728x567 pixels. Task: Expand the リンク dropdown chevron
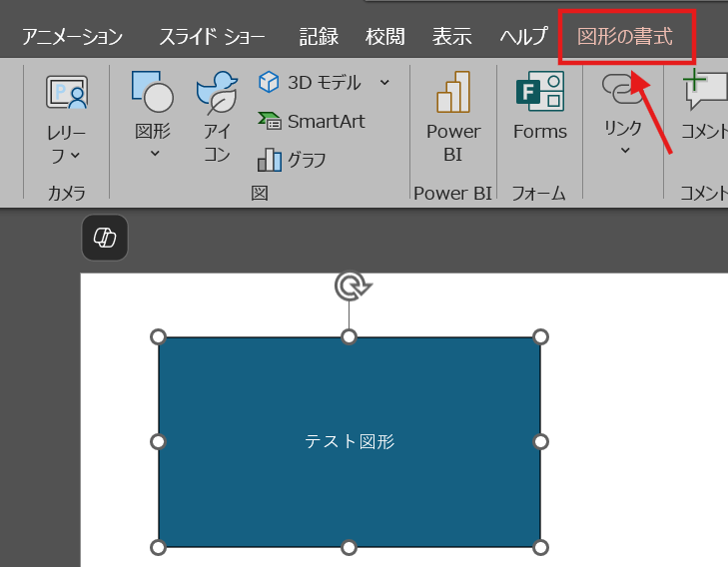[625, 151]
